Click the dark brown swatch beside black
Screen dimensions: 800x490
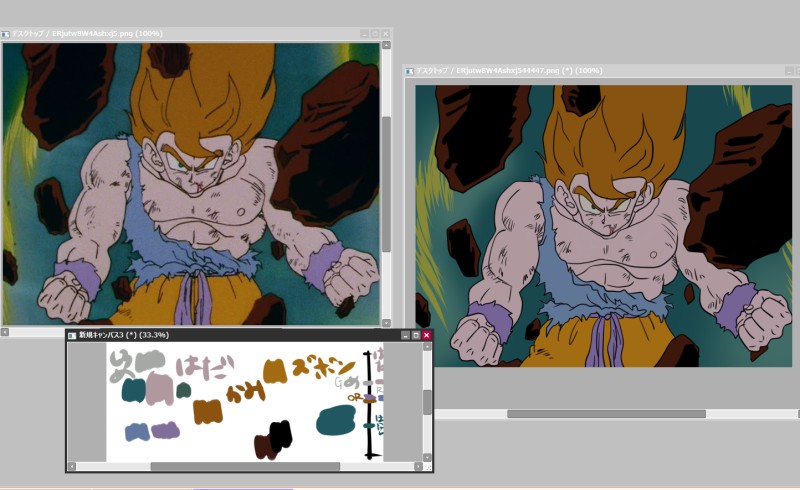[263, 447]
